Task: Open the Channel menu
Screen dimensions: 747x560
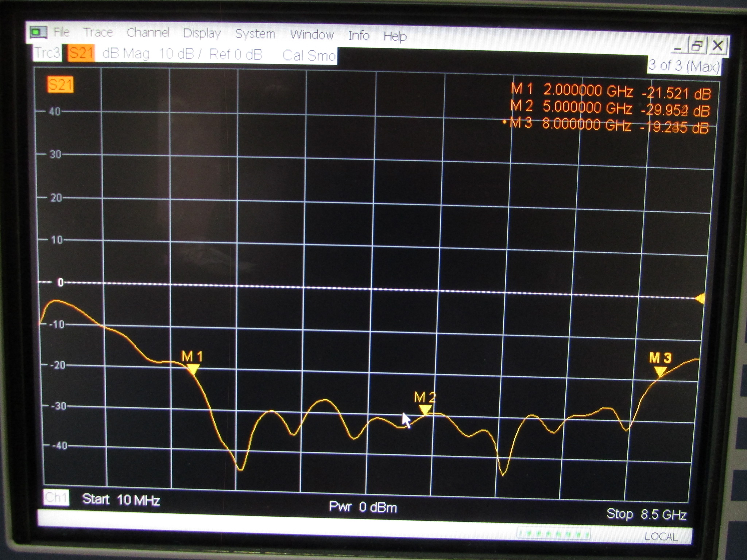Action: (x=148, y=32)
